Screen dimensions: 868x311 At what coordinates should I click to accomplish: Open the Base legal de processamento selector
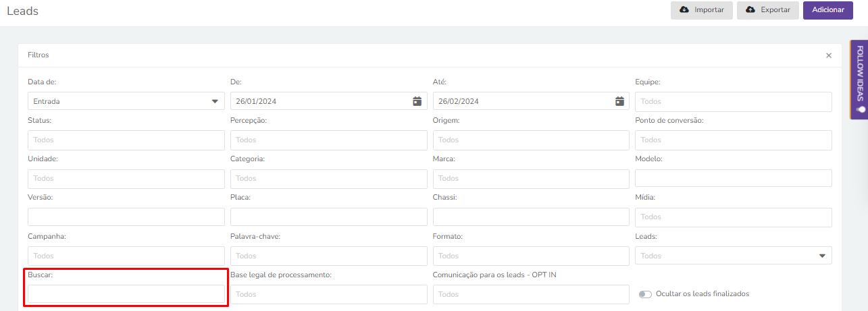click(x=329, y=294)
